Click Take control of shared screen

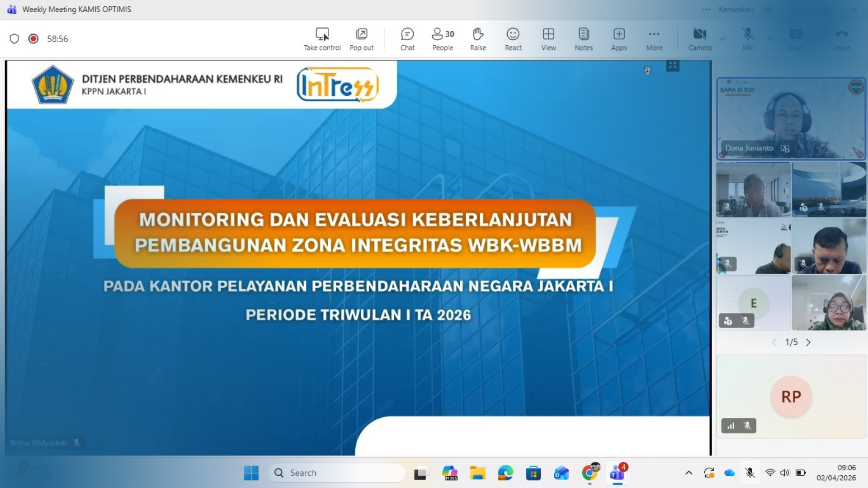322,39
